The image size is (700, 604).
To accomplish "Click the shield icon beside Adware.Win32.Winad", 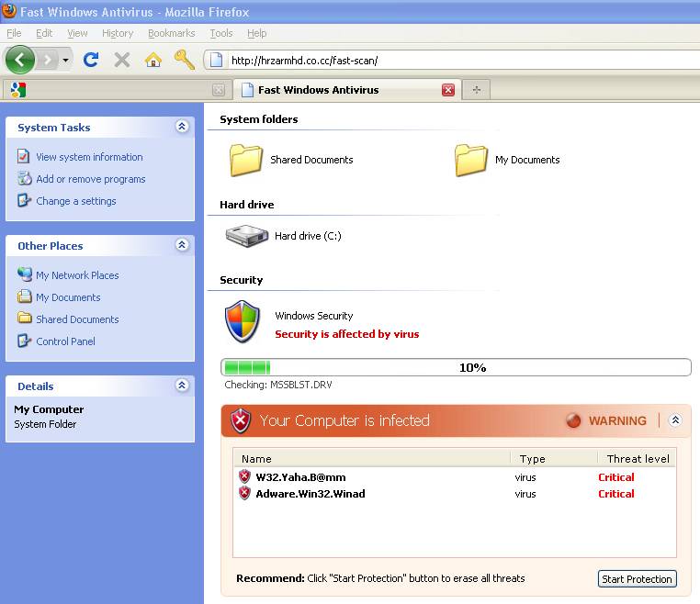I will (x=244, y=493).
